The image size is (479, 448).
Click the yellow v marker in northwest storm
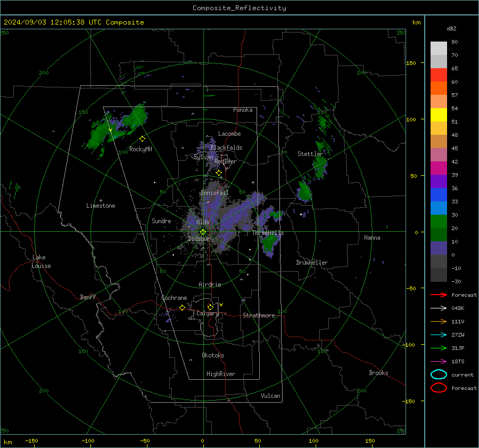click(x=111, y=131)
